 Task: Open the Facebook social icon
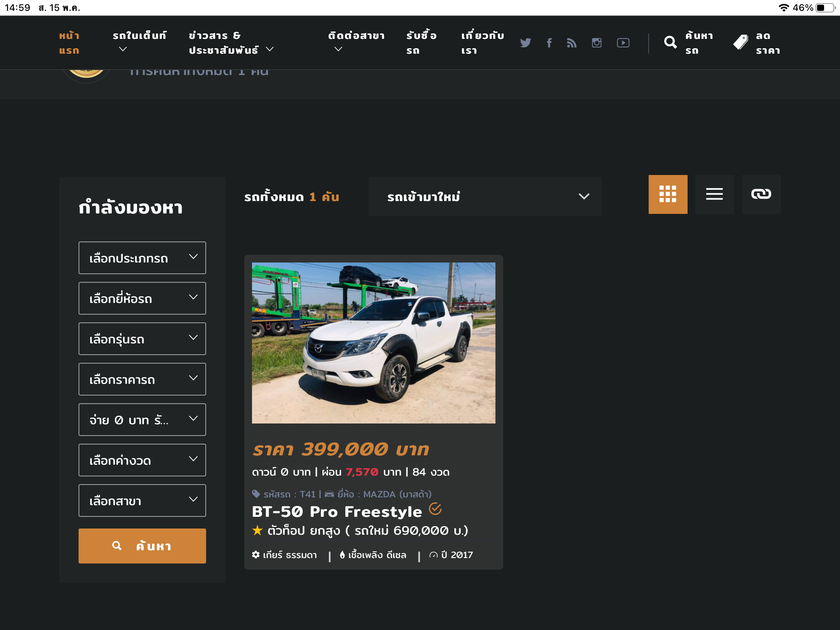coord(549,43)
